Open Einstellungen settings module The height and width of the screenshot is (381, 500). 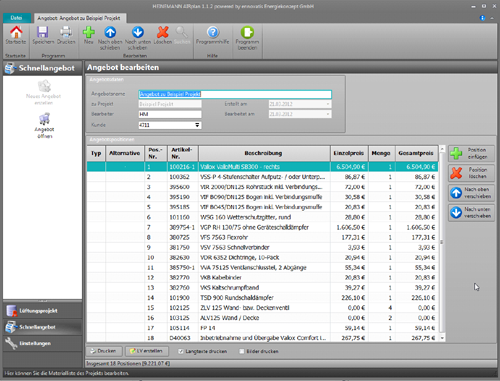[42, 343]
